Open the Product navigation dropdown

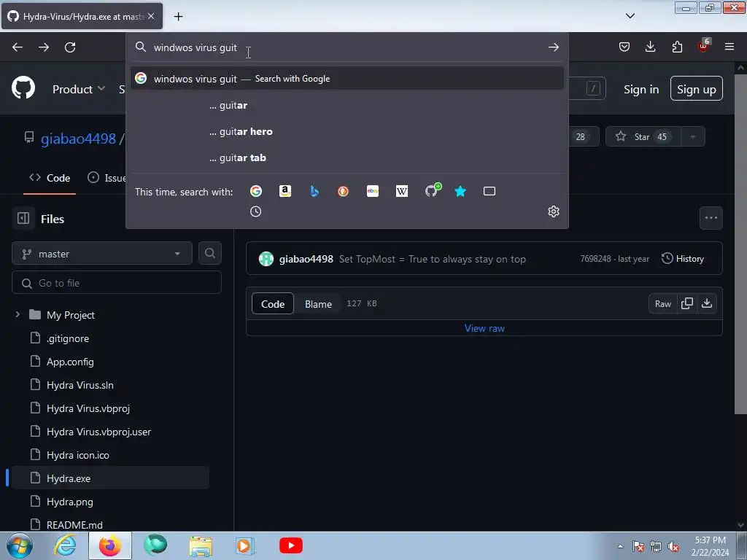point(79,89)
